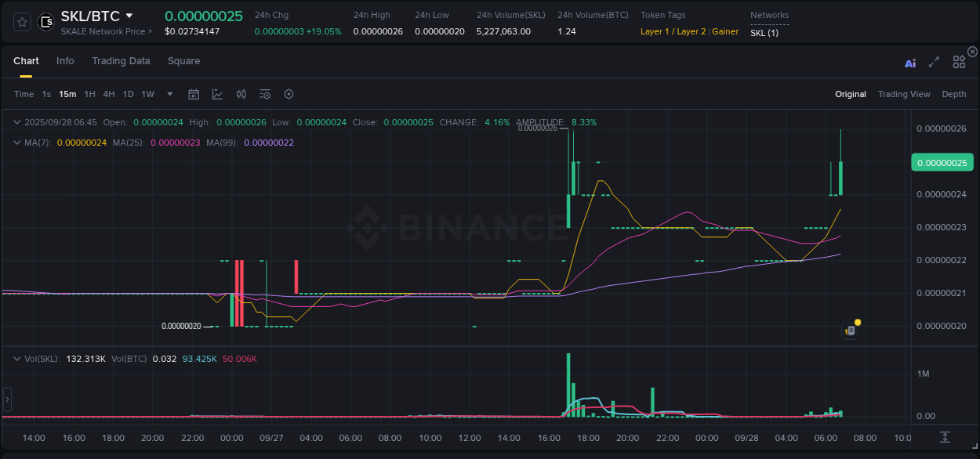Enable the Original chart mode
The image size is (980, 459).
click(851, 94)
